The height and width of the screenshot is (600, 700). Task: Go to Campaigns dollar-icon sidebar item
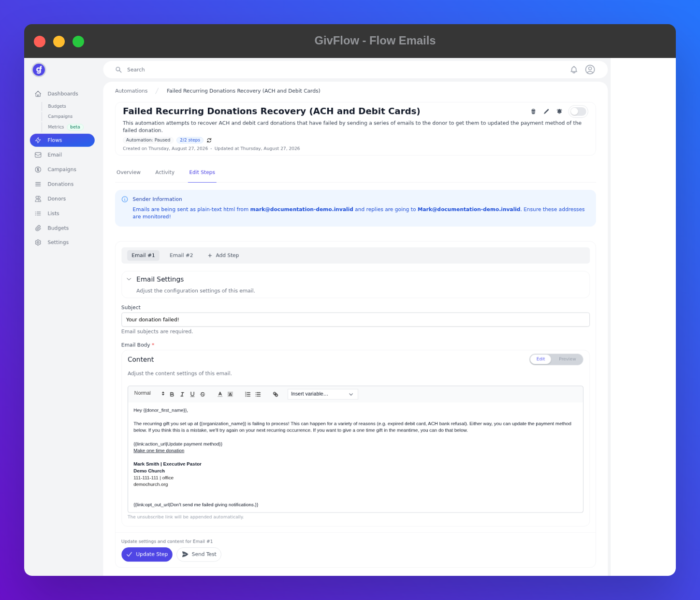[x=62, y=170]
